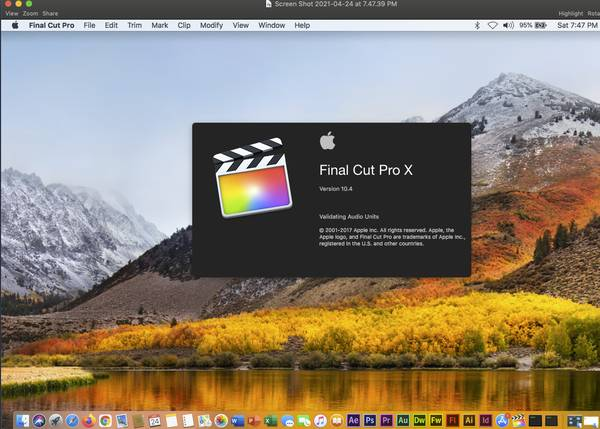Open the Modify menu
This screenshot has width=600, height=429.
coord(211,25)
